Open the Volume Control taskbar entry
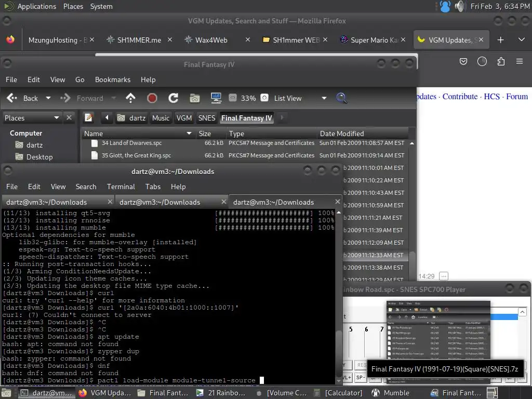The width and height of the screenshot is (532, 399). pyautogui.click(x=282, y=393)
